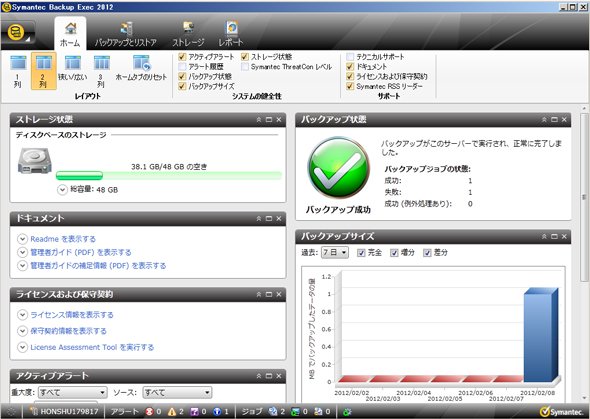Run the License Assessment Tool を実行する link

[x=92, y=347]
